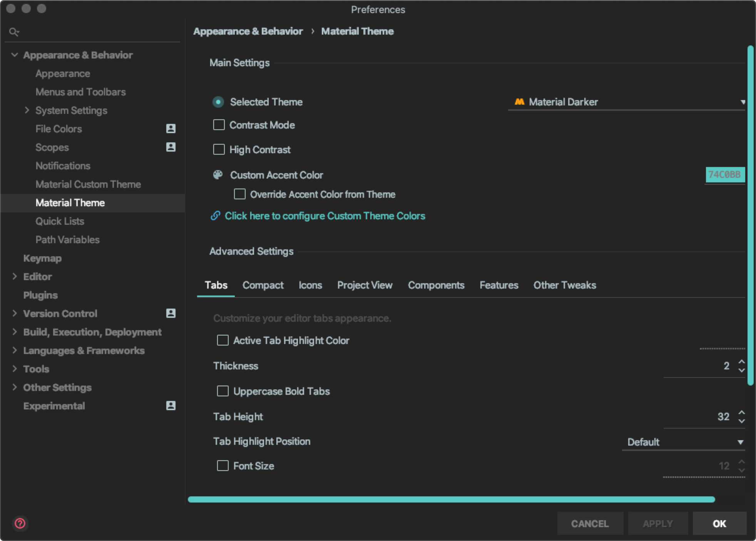Click Appearance & Behavior in the breadcrumb
Viewport: 756px width, 541px height.
tap(248, 31)
